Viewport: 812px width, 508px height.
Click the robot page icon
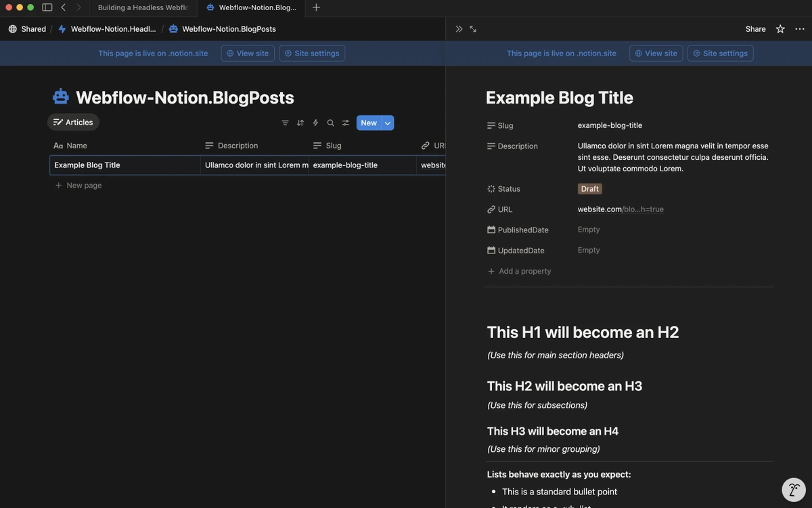(x=61, y=97)
